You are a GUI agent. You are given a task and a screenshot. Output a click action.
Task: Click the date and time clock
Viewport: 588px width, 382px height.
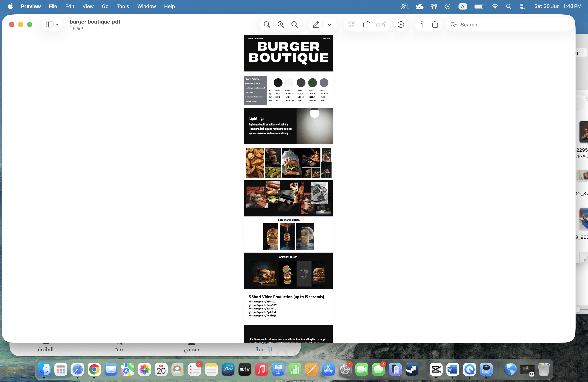[x=558, y=6]
